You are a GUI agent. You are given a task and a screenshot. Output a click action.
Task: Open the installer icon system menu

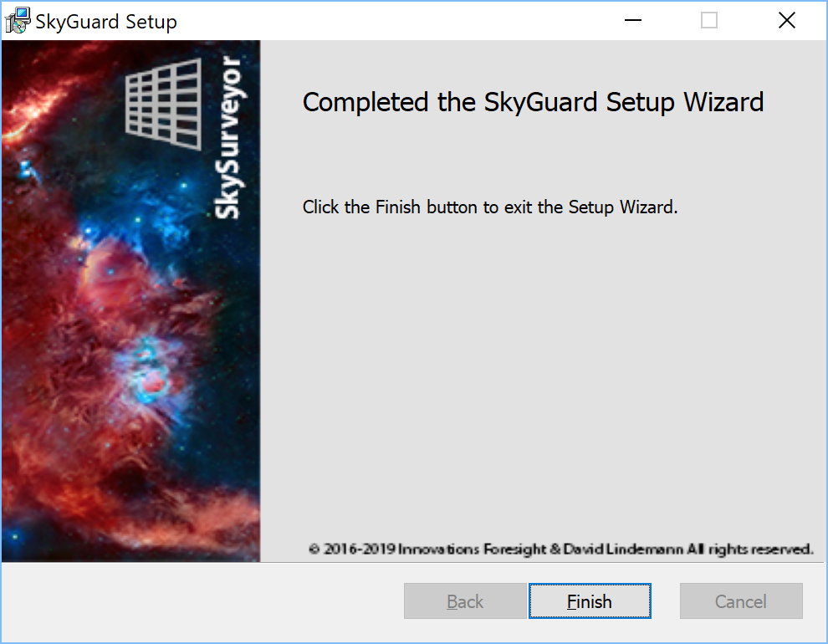point(18,21)
